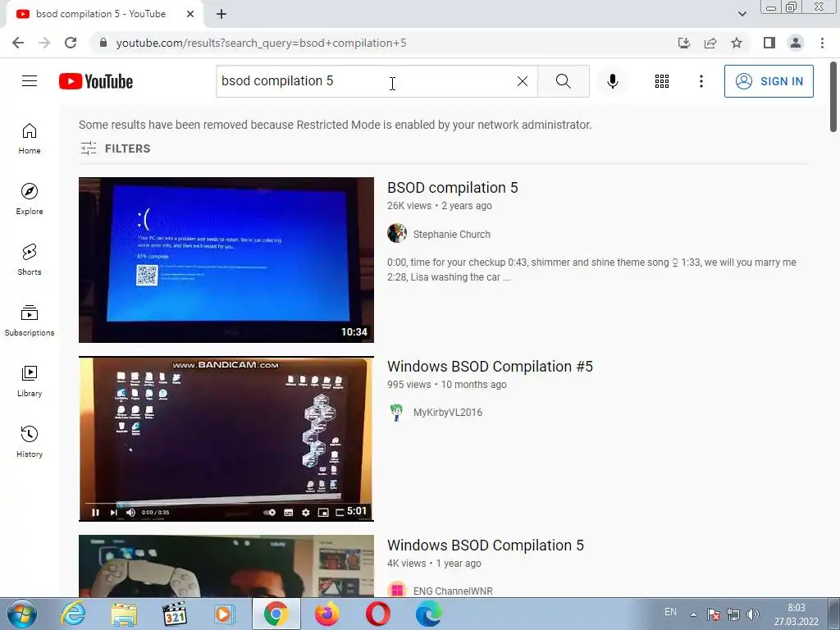
Task: Click the page vertical scrollbar
Action: click(x=834, y=97)
